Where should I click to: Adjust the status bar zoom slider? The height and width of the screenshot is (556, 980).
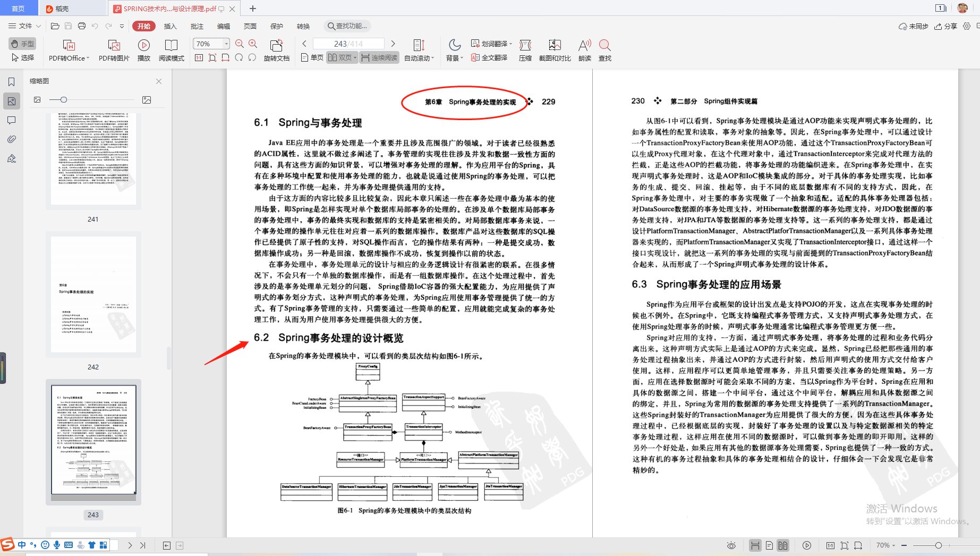pos(938,545)
